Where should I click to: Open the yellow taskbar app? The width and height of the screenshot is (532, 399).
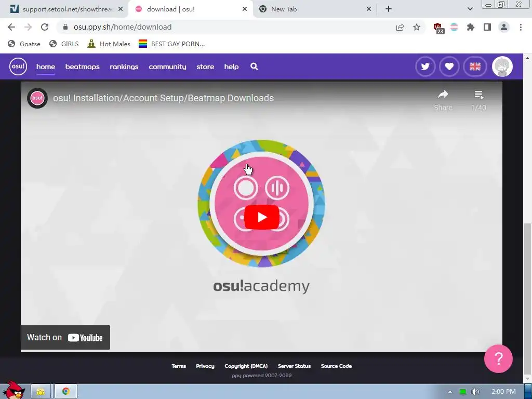(41, 392)
